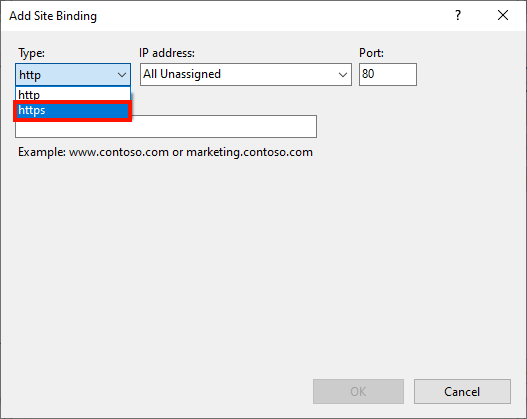Screen dimensions: 527x419
Task: Click the Port: label
Action: [371, 53]
